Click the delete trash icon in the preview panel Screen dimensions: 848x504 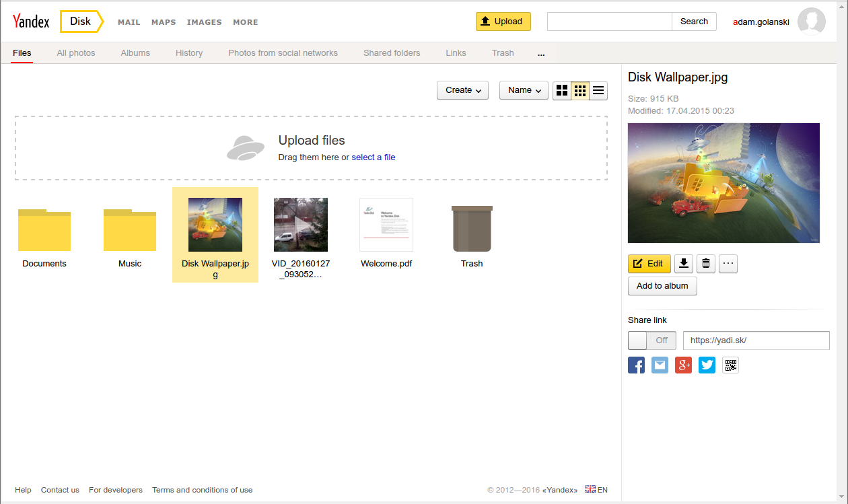(x=706, y=264)
